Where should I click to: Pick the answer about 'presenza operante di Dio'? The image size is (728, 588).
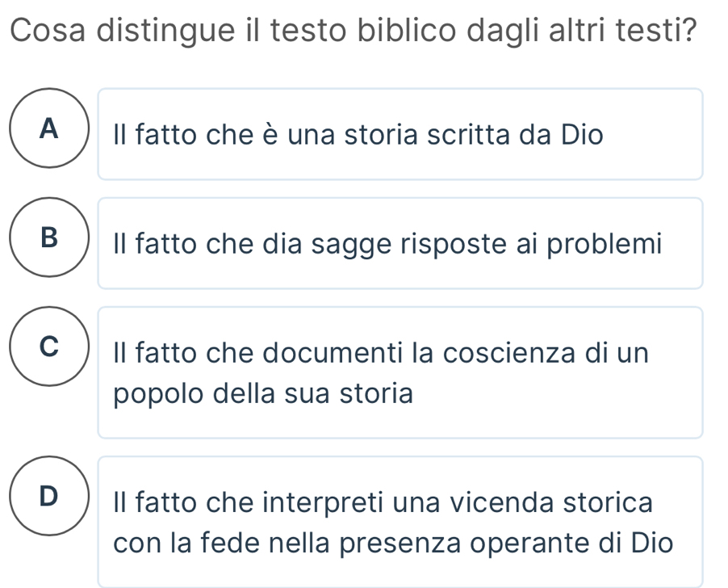coord(400,521)
